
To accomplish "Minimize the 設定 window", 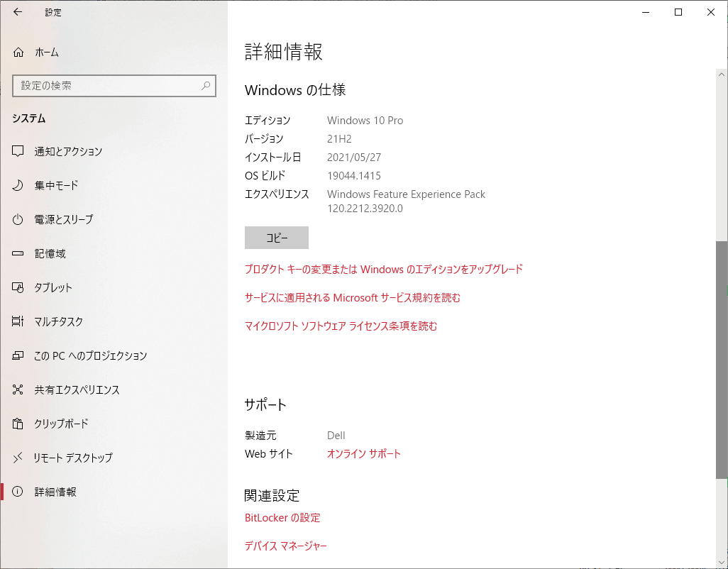I will (646, 12).
